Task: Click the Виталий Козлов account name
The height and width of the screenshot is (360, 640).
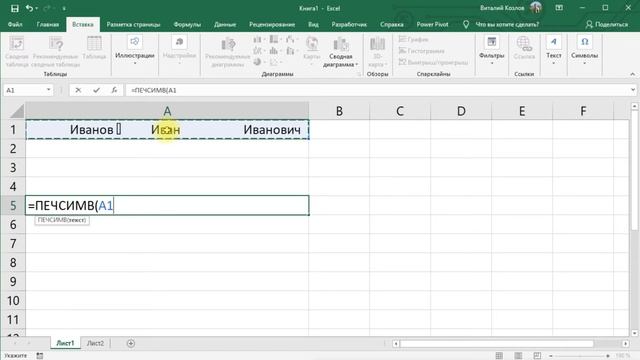Action: click(502, 8)
